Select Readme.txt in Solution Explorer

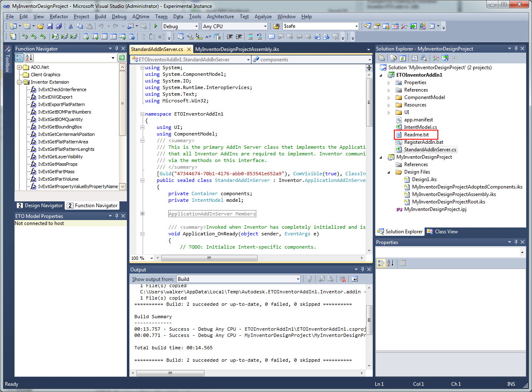coord(416,135)
